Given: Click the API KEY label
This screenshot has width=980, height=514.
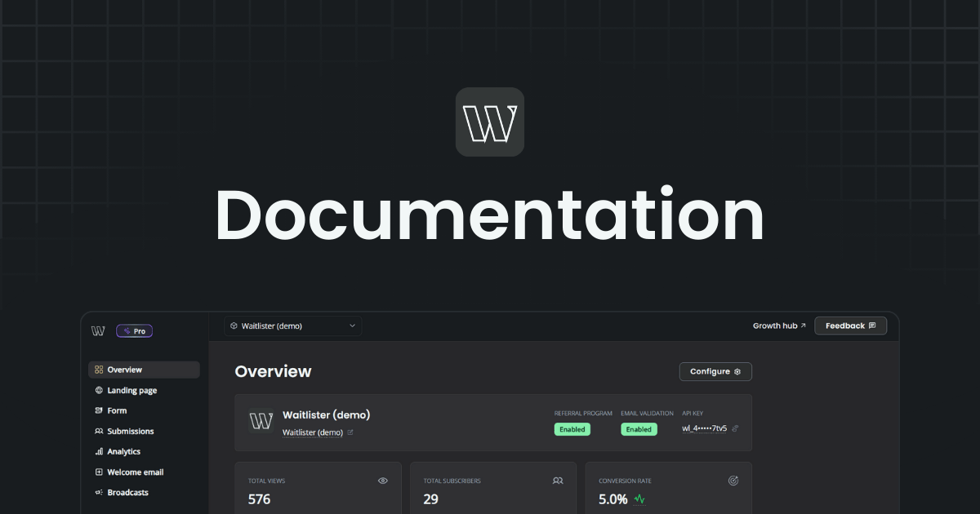Looking at the screenshot, I should 693,414.
